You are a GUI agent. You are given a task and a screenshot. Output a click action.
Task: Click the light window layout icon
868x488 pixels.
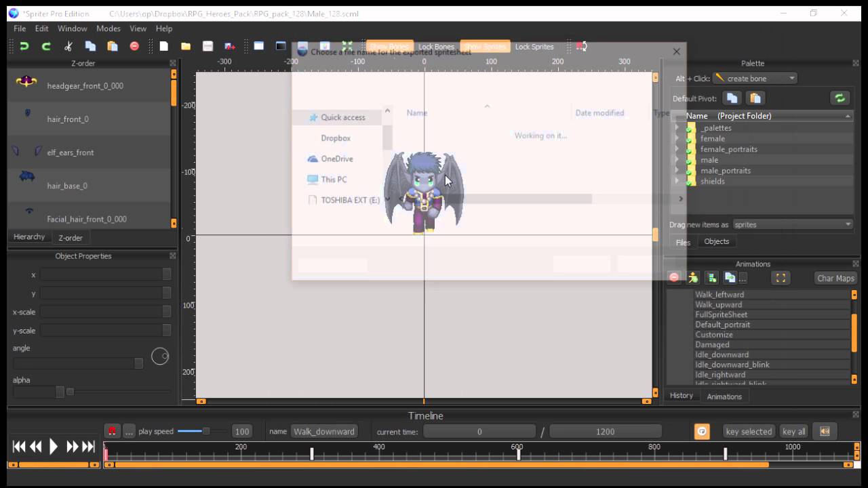pos(258,46)
